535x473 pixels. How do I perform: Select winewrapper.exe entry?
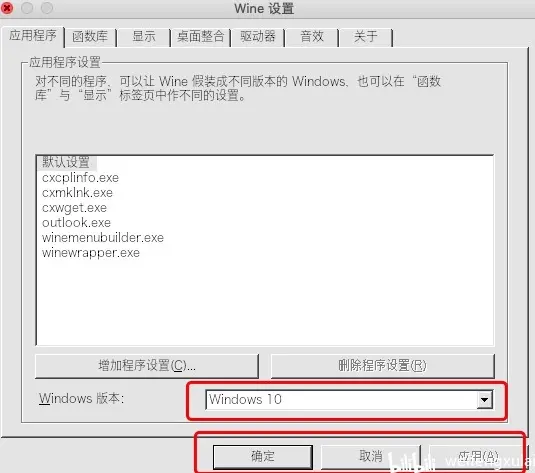click(x=91, y=253)
